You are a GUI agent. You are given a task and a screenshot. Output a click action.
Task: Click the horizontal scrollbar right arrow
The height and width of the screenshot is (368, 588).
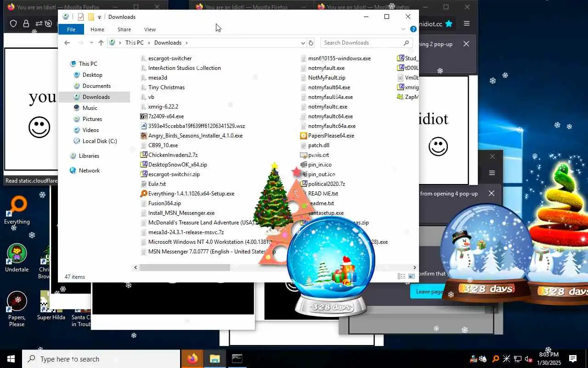414,267
